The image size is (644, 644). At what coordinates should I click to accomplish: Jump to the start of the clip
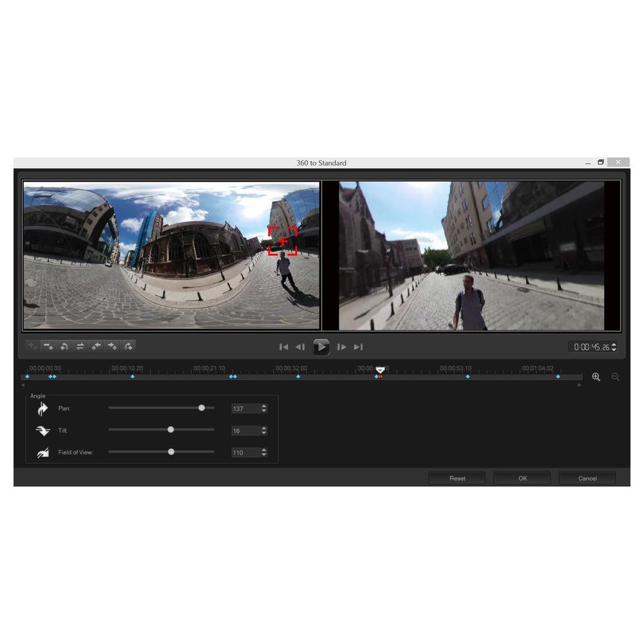283,347
